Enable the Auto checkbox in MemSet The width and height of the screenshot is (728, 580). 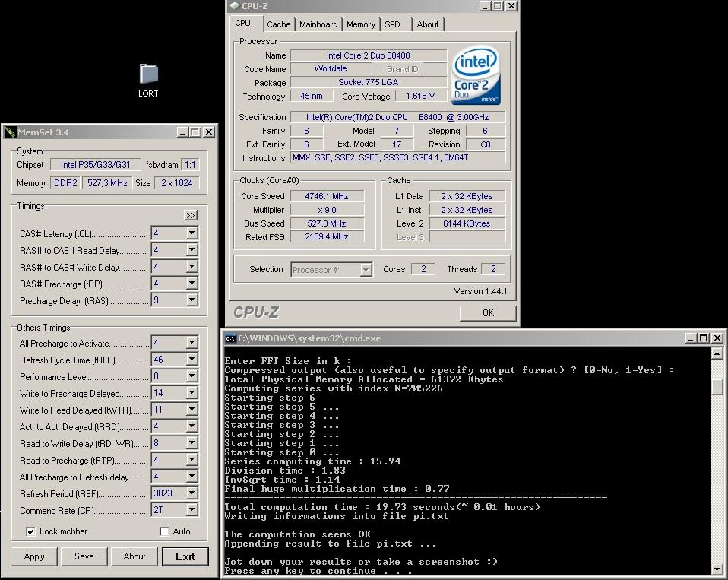tap(164, 531)
